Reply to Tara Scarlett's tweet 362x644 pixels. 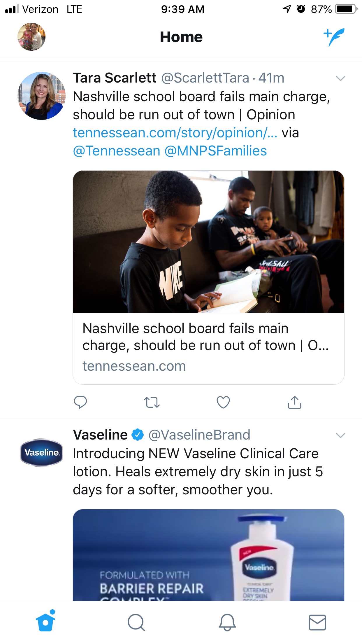tap(80, 402)
